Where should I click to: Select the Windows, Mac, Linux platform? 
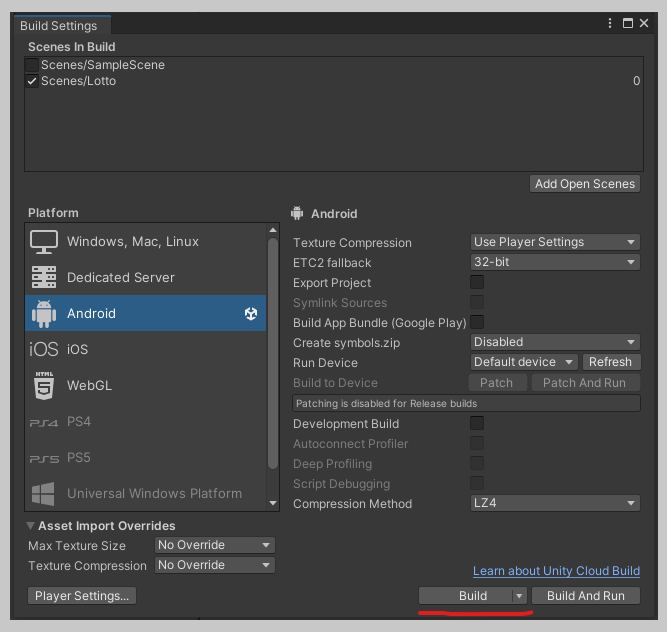tap(145, 242)
